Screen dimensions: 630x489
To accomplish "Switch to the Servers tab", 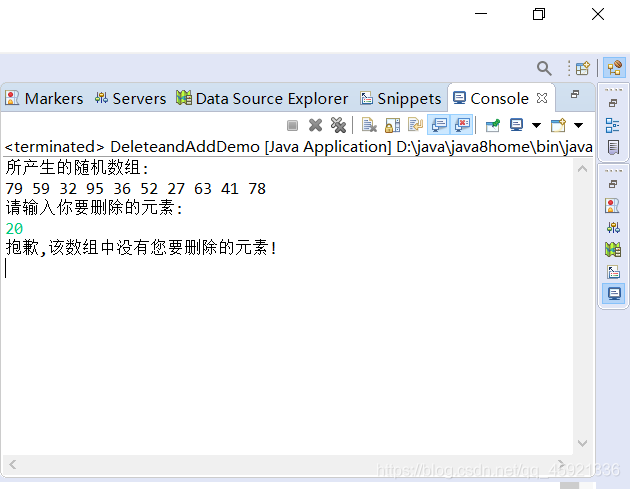I will coord(130,98).
